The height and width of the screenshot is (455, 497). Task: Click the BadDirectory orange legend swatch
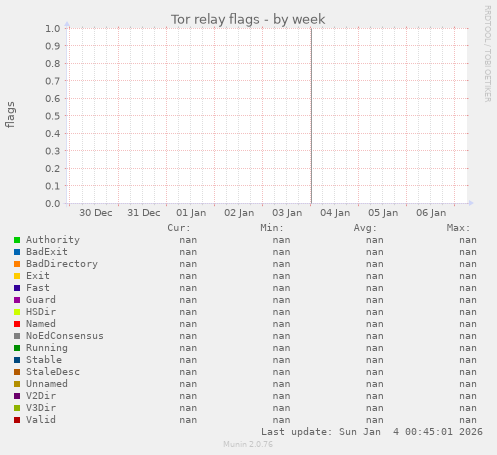click(x=17, y=264)
